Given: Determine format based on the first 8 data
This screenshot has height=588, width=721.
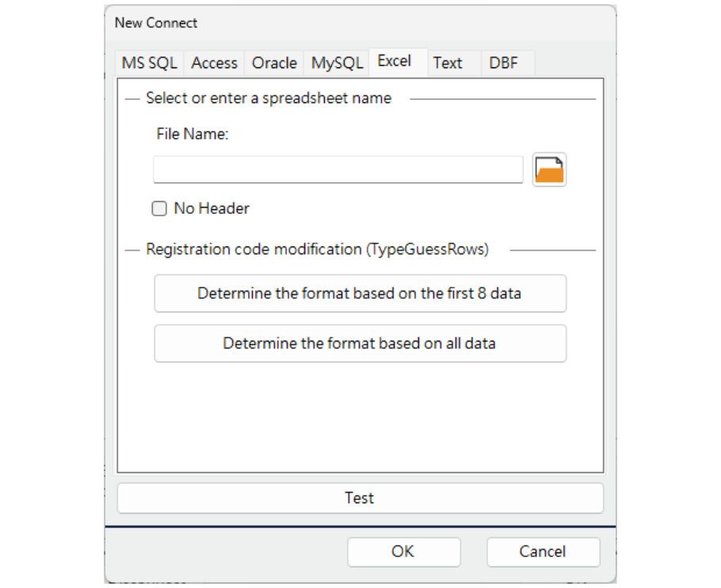Looking at the screenshot, I should tap(361, 293).
